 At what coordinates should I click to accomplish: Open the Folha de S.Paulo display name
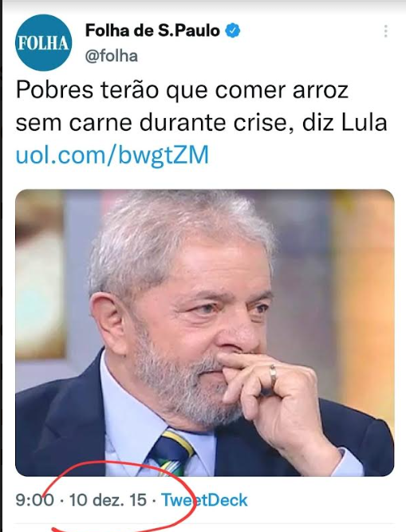(x=152, y=31)
